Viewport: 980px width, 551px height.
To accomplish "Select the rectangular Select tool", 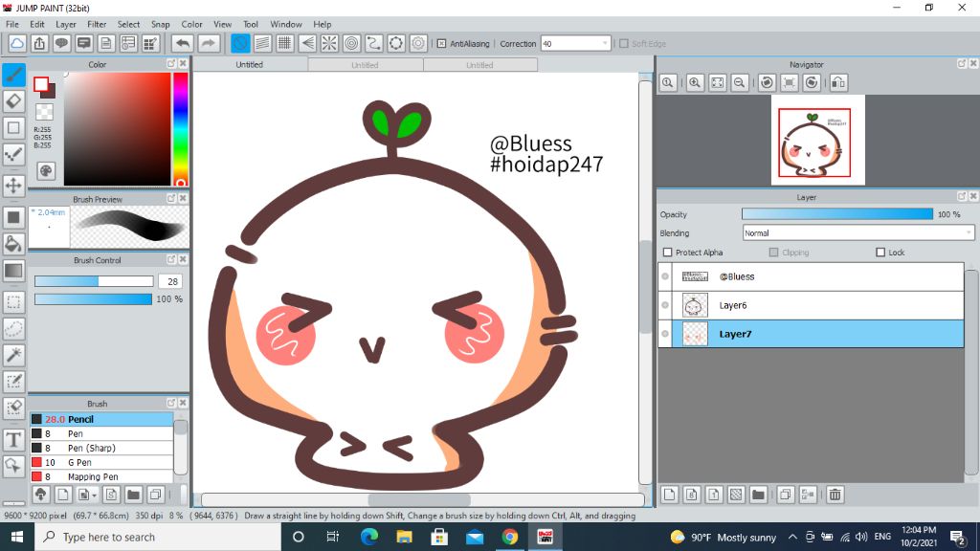I will [13, 302].
